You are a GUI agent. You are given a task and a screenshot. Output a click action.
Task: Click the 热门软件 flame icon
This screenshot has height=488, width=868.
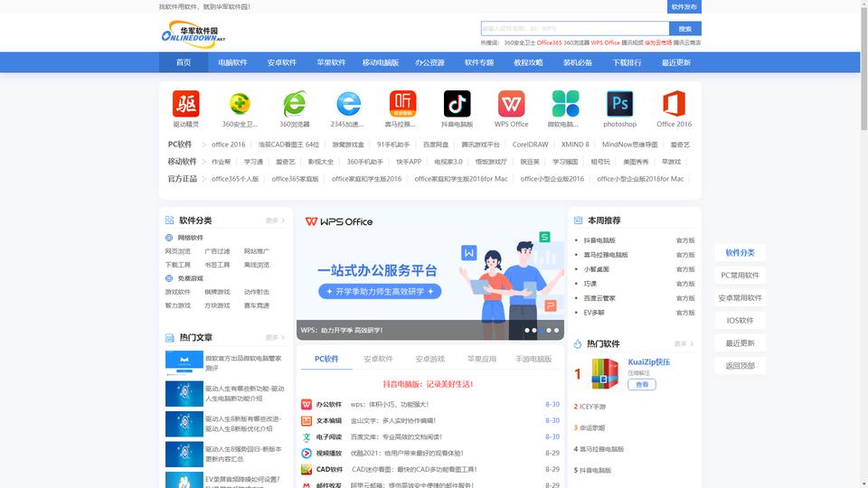[x=578, y=343]
